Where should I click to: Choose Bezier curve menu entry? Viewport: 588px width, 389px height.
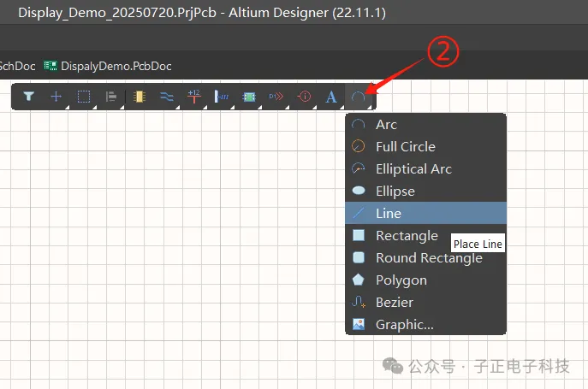click(x=425, y=302)
